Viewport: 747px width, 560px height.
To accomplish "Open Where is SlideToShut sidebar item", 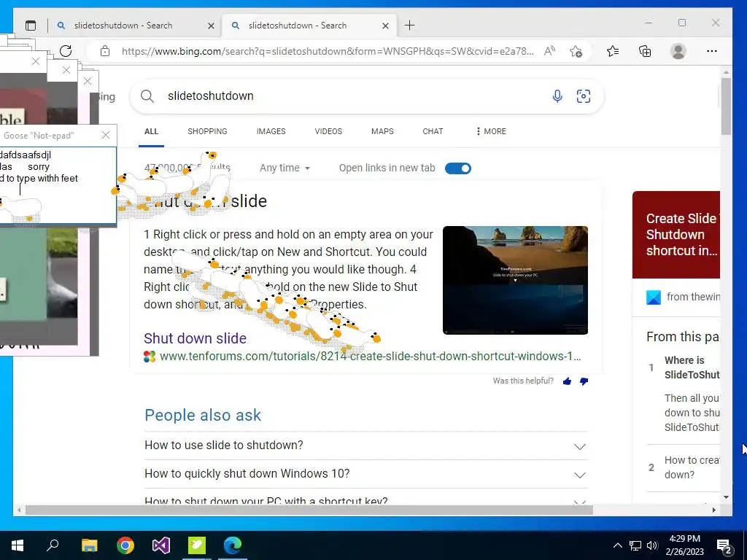I will [x=692, y=367].
